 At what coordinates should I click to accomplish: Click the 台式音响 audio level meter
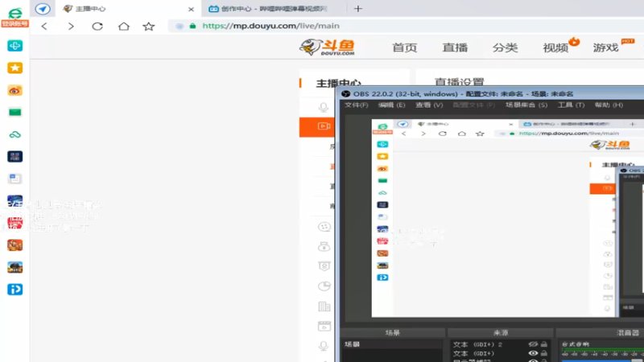pos(601,352)
